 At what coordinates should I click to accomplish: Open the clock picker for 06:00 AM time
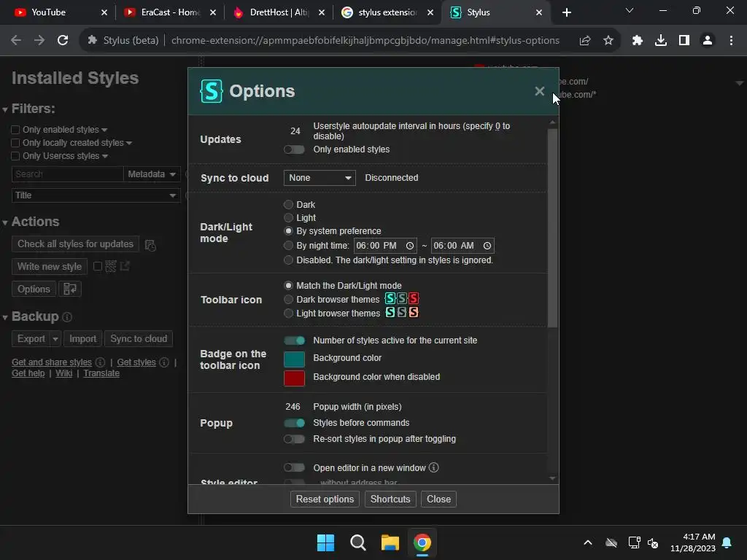[487, 246]
